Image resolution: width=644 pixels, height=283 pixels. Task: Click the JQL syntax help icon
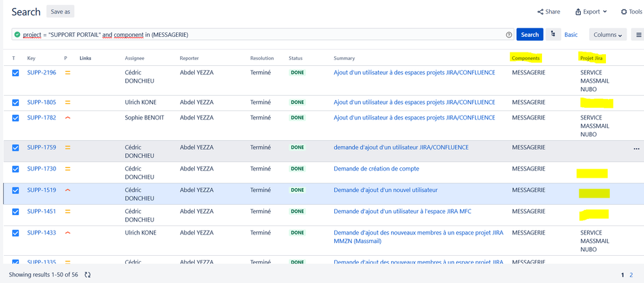pos(509,35)
